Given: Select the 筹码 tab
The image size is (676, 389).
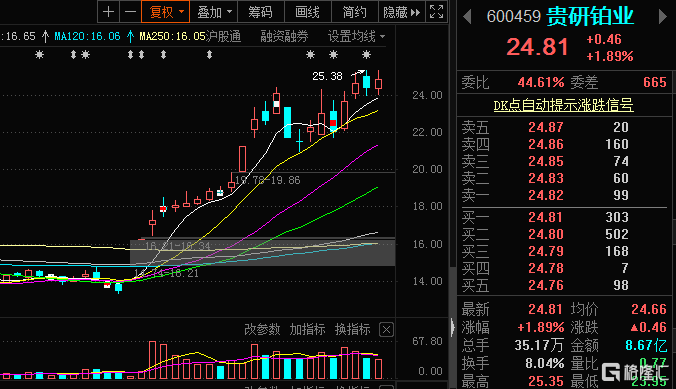Looking at the screenshot, I should point(260,12).
